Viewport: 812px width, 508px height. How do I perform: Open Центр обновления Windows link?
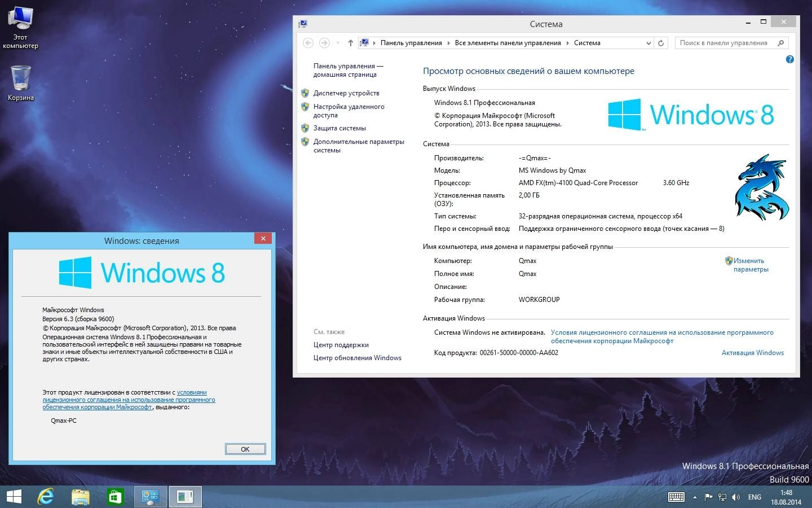point(358,358)
